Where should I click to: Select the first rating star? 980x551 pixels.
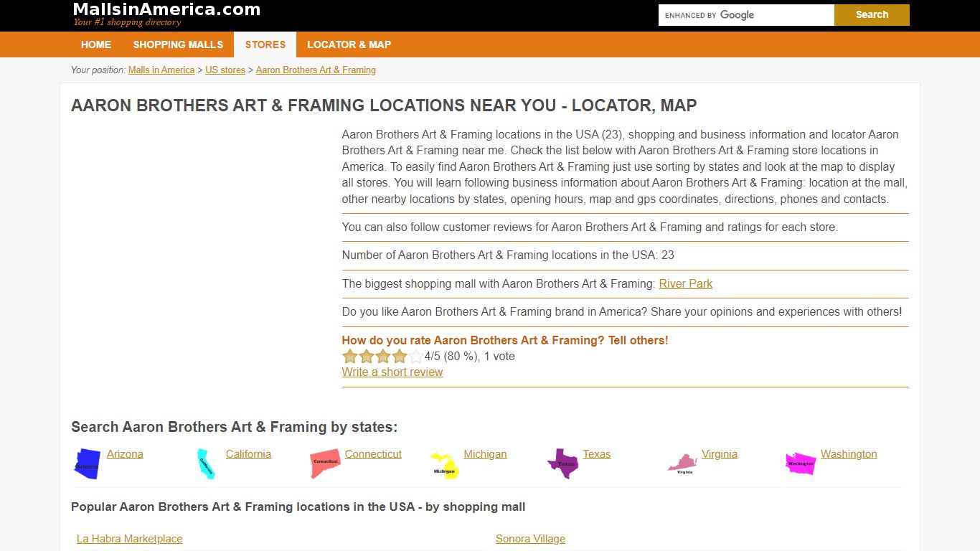coord(350,357)
